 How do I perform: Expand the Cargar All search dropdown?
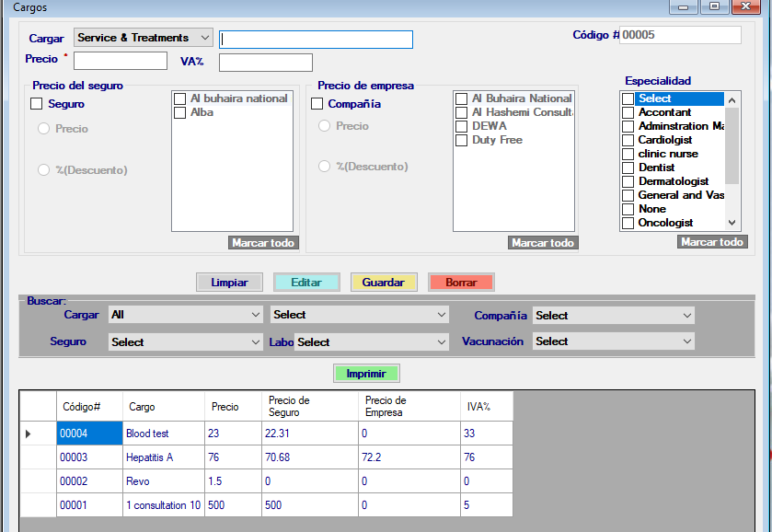pyautogui.click(x=186, y=315)
